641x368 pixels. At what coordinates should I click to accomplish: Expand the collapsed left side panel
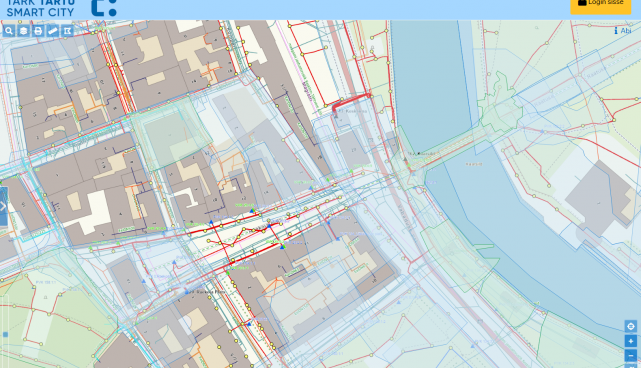pos(3,206)
